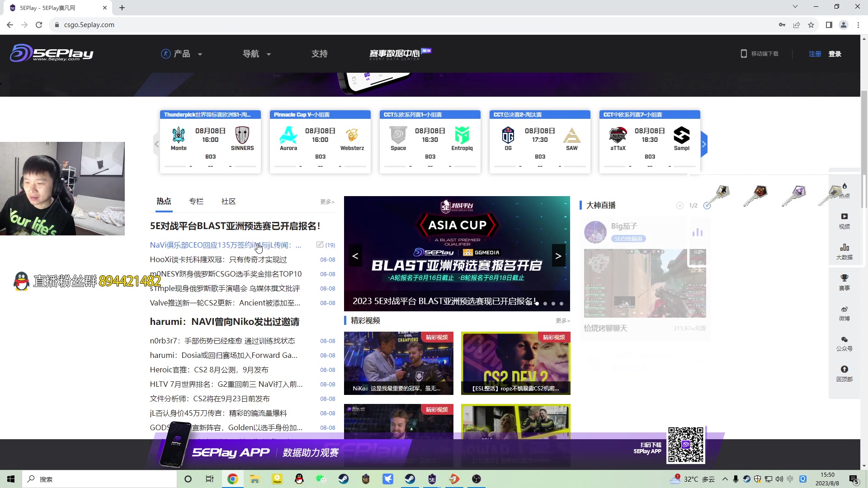The height and width of the screenshot is (488, 868).
Task: Go to next banner slide with right arrow
Action: coord(558,256)
